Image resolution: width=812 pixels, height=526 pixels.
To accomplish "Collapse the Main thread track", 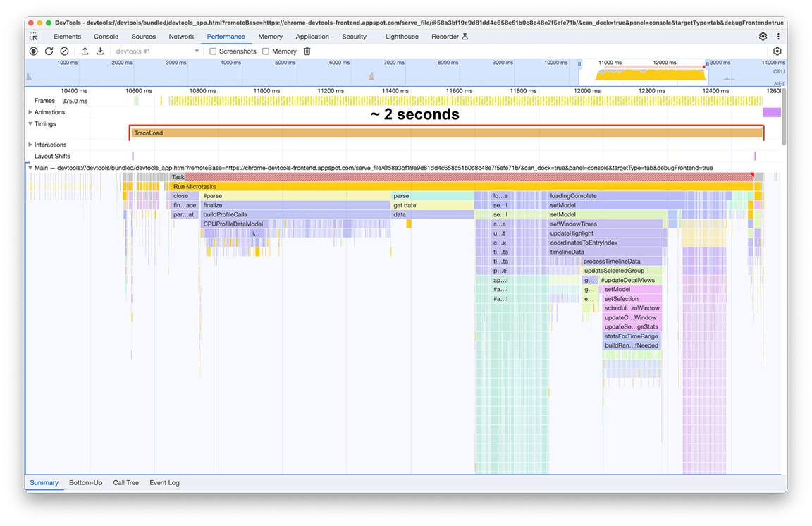I will pos(30,168).
